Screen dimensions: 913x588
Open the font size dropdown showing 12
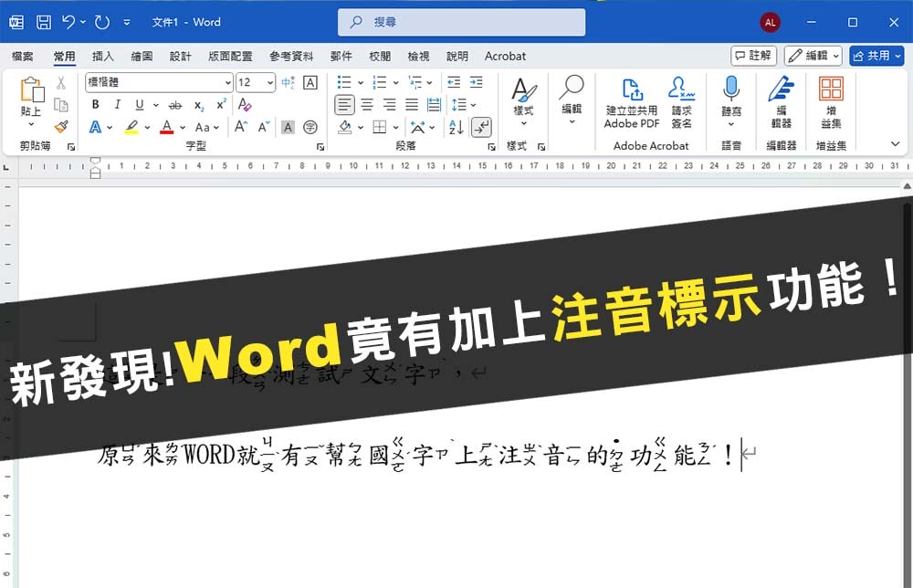pos(270,83)
